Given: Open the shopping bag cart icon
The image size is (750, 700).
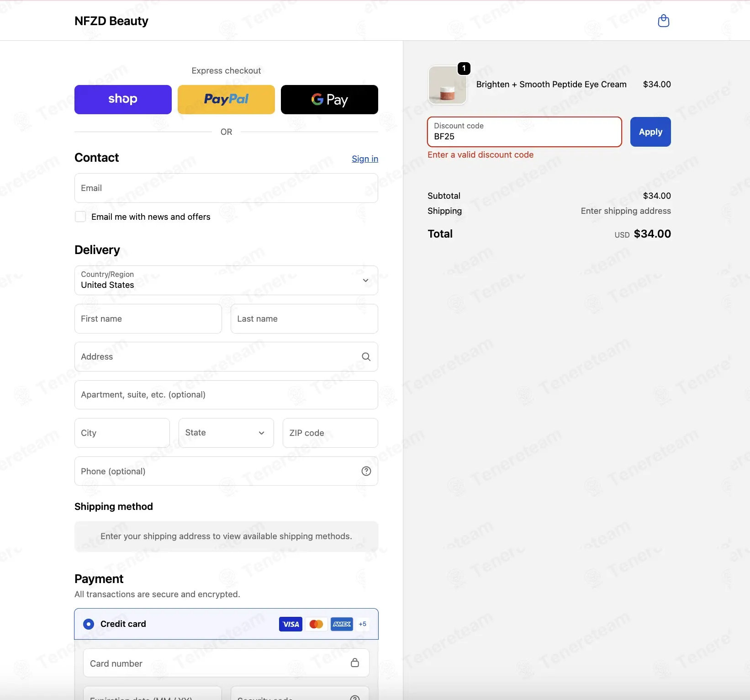Looking at the screenshot, I should point(663,21).
